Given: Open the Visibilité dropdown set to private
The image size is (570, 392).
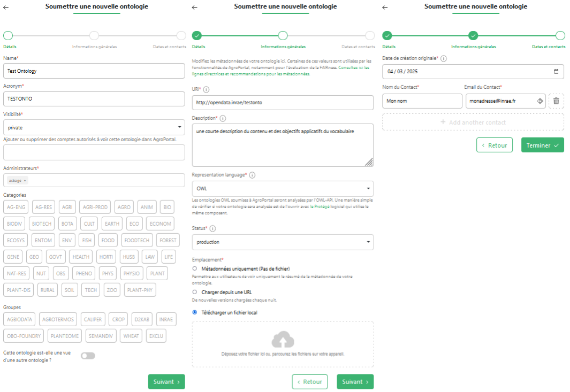Looking at the screenshot, I should point(94,128).
